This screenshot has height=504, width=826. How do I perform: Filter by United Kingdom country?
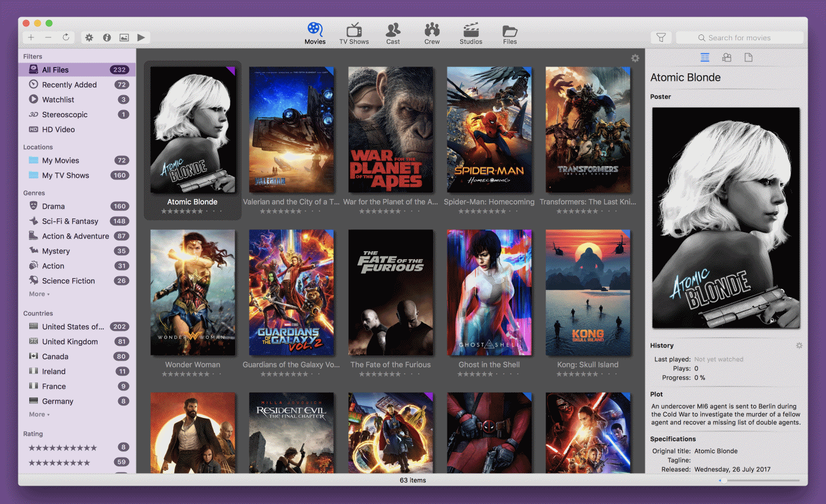tap(77, 341)
